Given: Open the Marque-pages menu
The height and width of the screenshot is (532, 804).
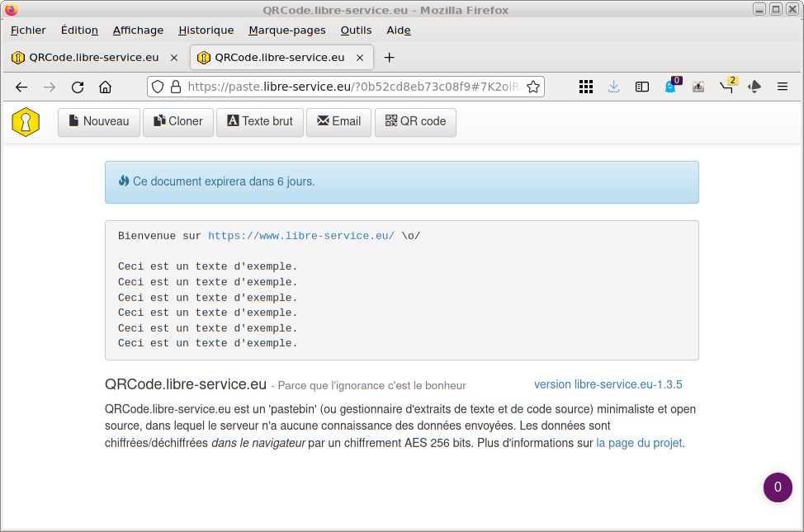Looking at the screenshot, I should coord(286,31).
